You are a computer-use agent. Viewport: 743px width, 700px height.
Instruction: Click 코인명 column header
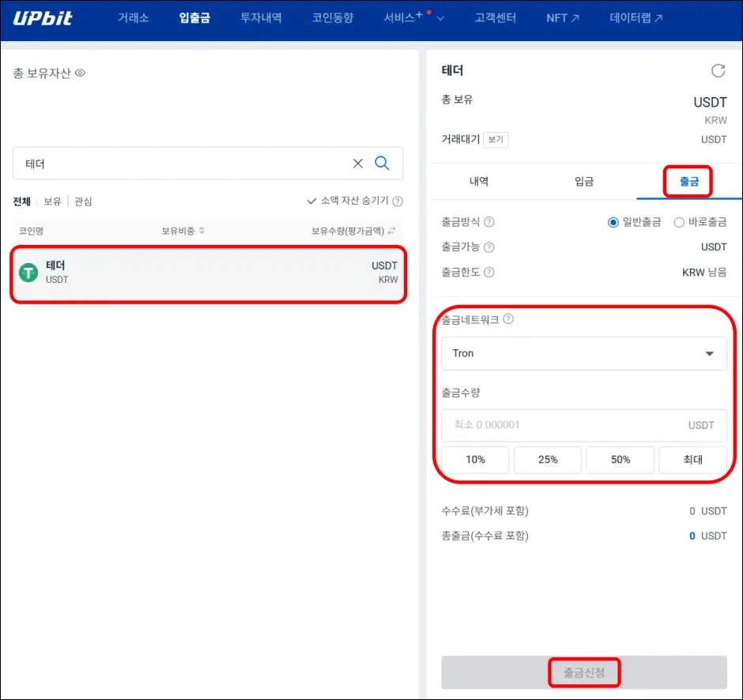(x=32, y=231)
